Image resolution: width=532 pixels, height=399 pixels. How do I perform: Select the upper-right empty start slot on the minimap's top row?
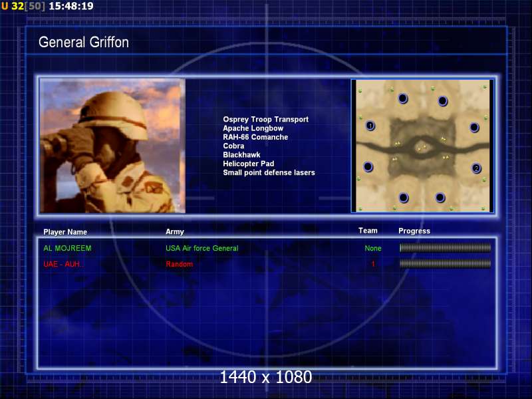click(x=443, y=101)
